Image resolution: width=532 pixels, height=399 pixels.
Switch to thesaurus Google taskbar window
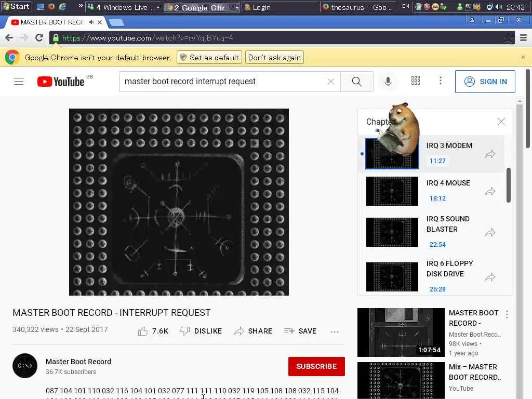pyautogui.click(x=358, y=7)
